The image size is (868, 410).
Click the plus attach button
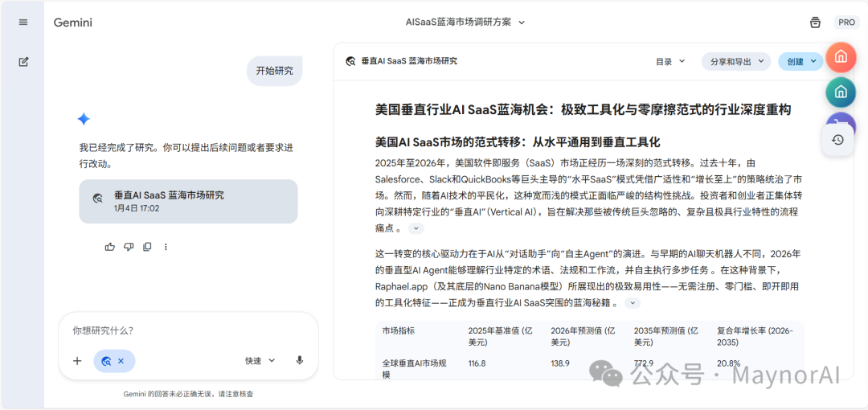[x=77, y=361]
